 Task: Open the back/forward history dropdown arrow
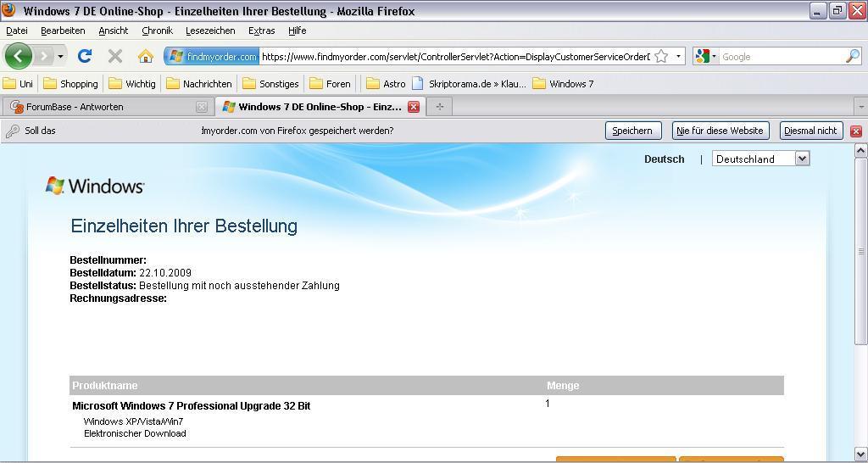[60, 57]
